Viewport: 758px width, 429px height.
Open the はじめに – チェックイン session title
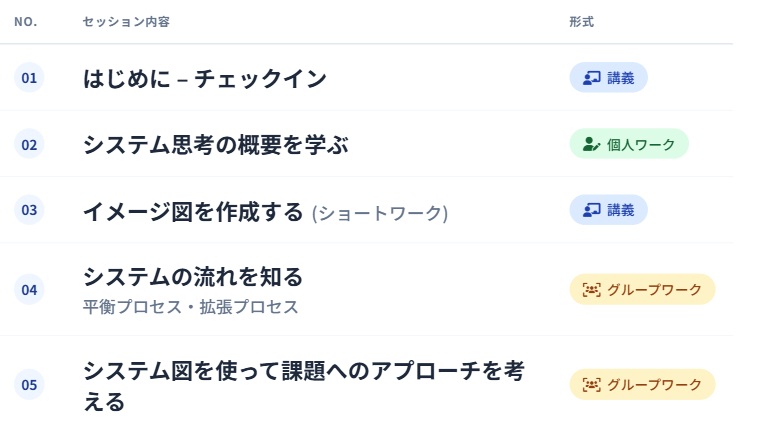204,78
